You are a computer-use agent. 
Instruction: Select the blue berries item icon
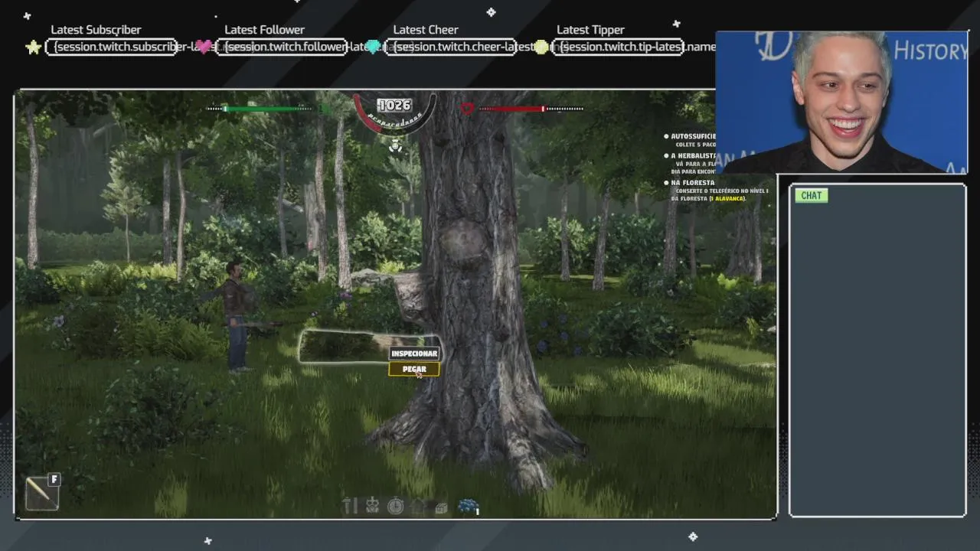click(x=468, y=506)
